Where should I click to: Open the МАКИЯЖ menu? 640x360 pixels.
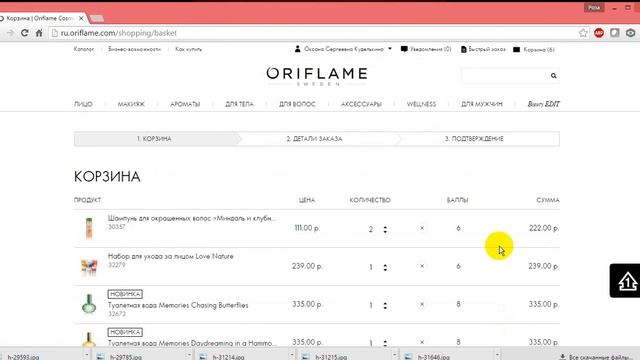(x=131, y=104)
